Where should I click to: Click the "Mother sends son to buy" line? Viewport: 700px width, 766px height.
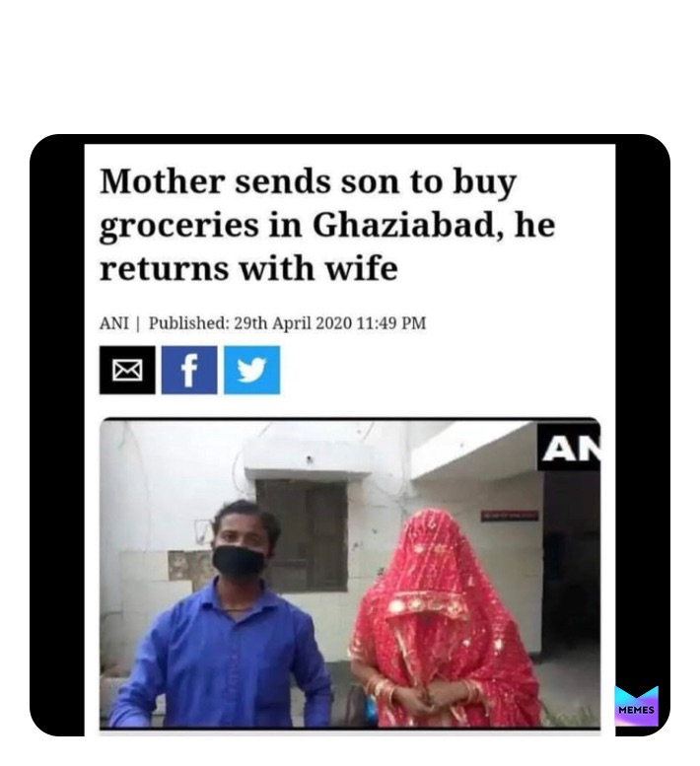308,182
